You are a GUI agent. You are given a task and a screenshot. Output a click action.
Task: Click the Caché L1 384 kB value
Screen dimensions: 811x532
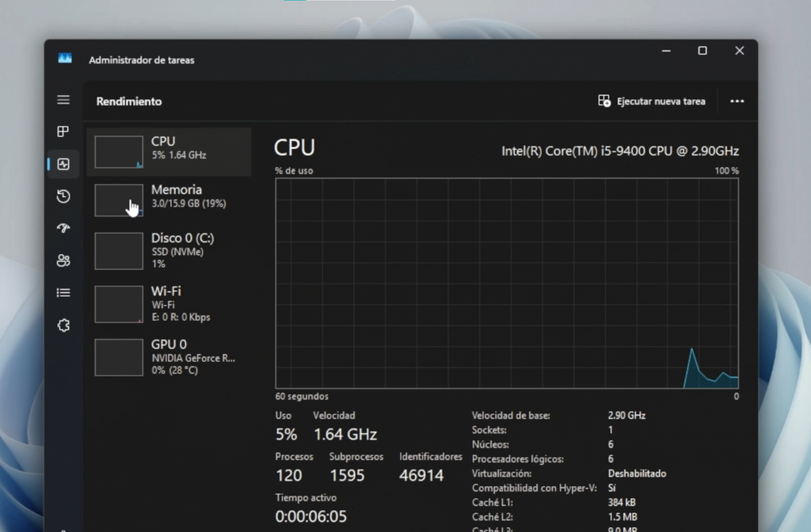[622, 503]
